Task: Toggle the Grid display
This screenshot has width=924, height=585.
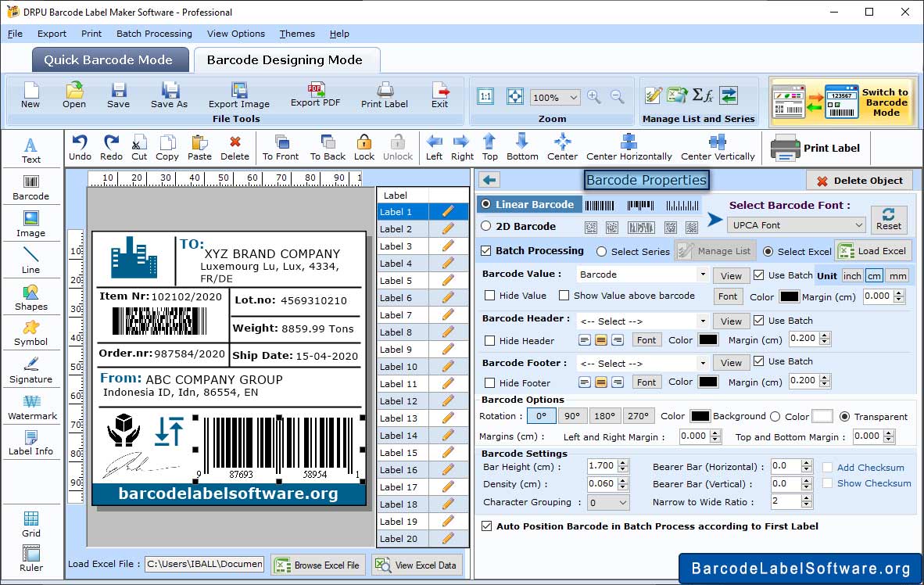Action: 30,524
